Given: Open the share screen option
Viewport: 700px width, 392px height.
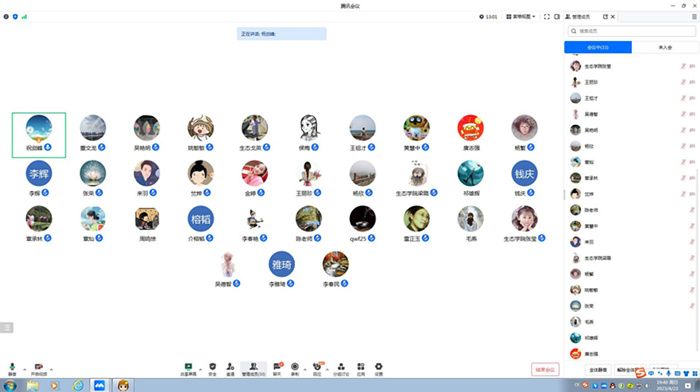Looking at the screenshot, I should 188,369.
